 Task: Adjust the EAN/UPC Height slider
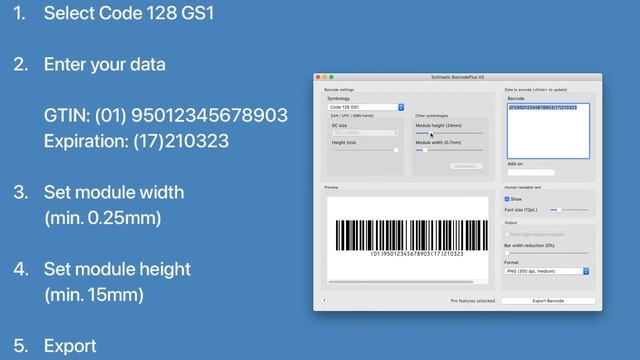365,150
